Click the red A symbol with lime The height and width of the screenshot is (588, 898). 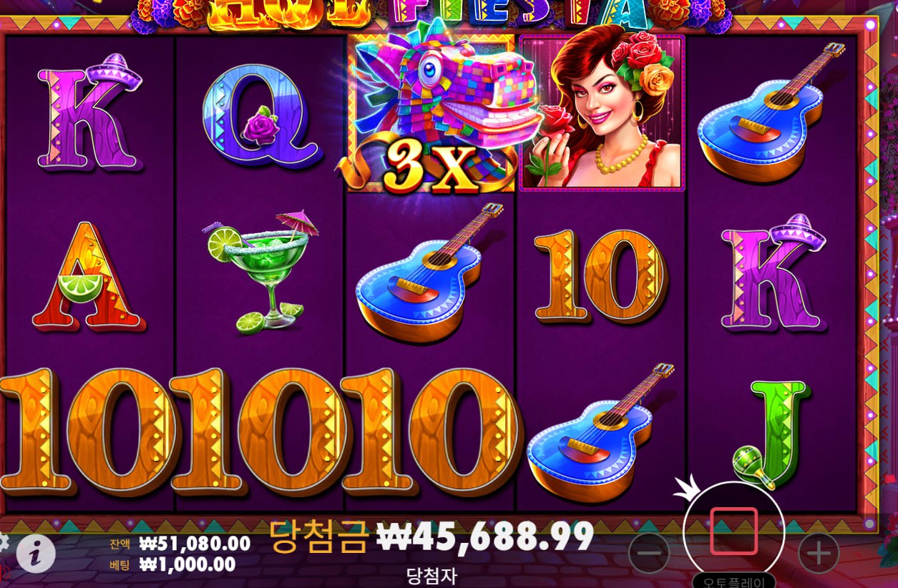[88, 275]
